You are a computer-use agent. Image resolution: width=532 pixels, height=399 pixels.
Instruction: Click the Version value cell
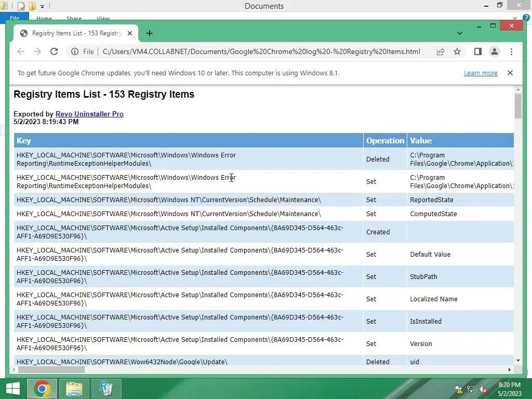click(460, 344)
